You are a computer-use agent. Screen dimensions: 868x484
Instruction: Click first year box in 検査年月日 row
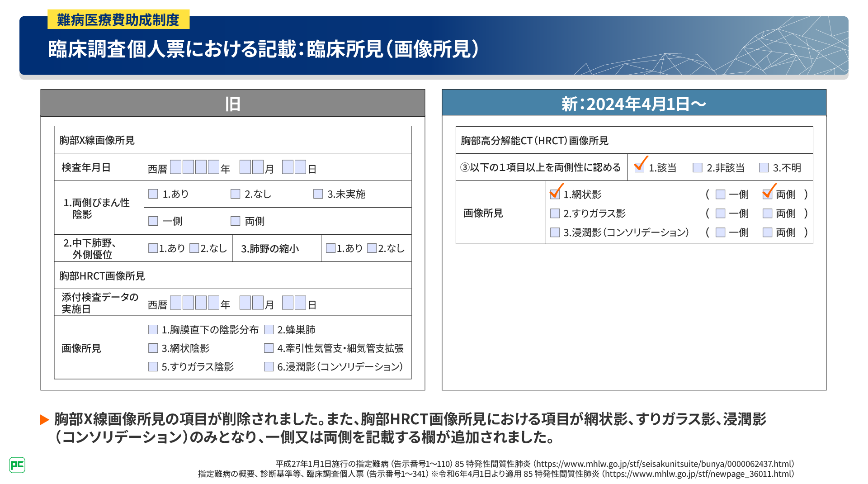176,167
